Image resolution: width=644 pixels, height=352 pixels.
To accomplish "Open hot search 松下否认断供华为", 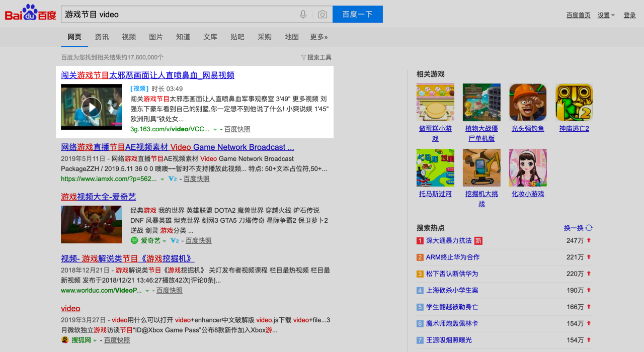I will coord(452,274).
